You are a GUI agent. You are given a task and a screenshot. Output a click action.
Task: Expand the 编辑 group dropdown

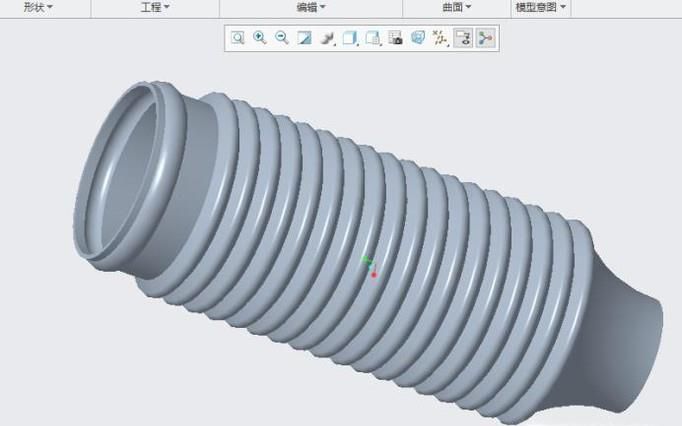click(311, 7)
